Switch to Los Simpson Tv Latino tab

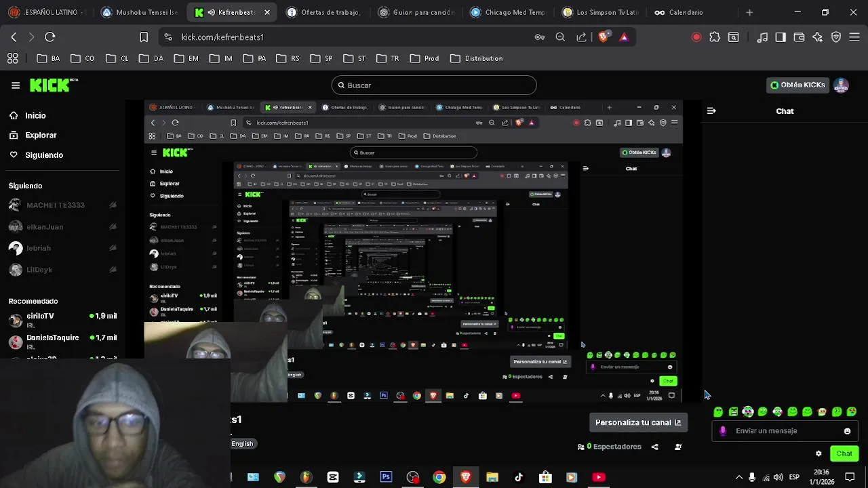click(x=600, y=12)
